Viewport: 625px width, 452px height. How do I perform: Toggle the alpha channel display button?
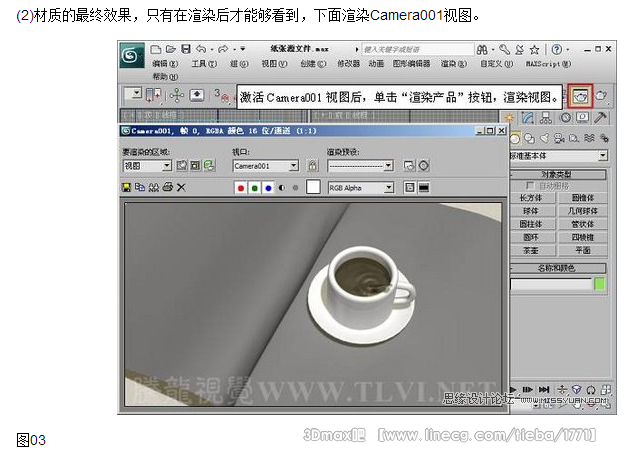(282, 188)
